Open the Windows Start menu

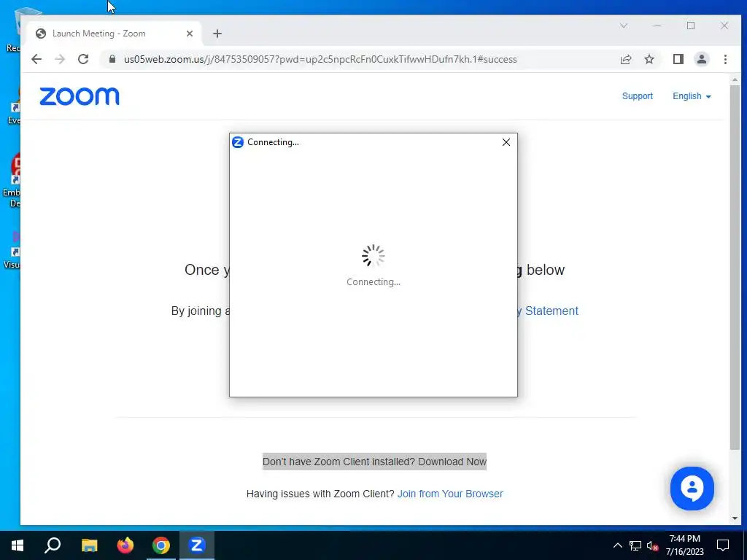[x=18, y=545]
